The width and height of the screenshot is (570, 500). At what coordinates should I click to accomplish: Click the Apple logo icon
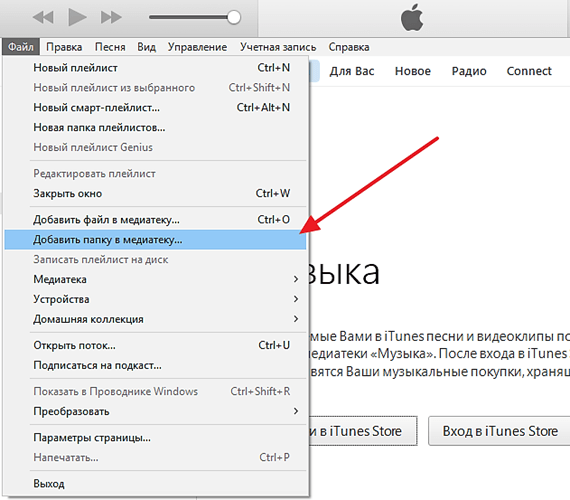[412, 17]
